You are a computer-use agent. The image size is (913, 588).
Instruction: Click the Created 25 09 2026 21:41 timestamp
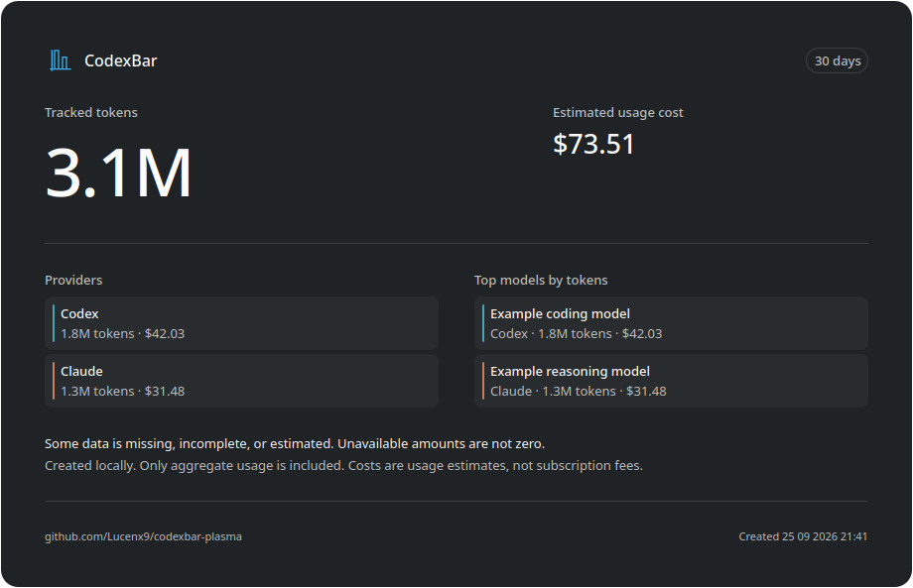pyautogui.click(x=803, y=536)
